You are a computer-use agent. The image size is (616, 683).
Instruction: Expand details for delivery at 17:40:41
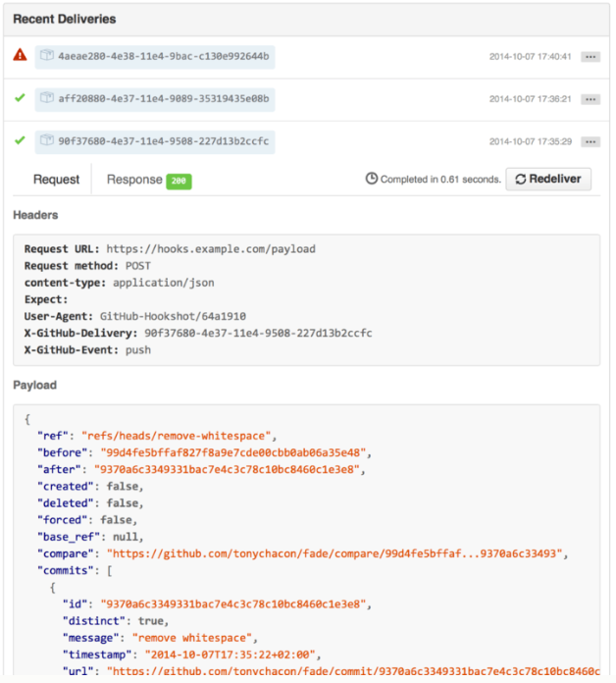pos(590,57)
